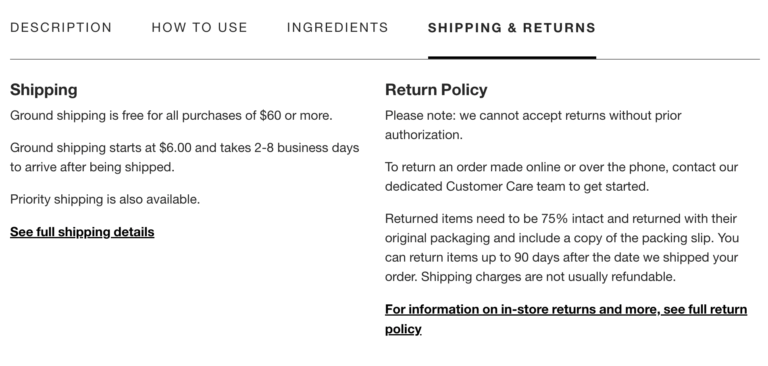Viewport: 768px width, 366px height.
Task: Click the paragraph about 75% intact returned items
Action: 562,247
